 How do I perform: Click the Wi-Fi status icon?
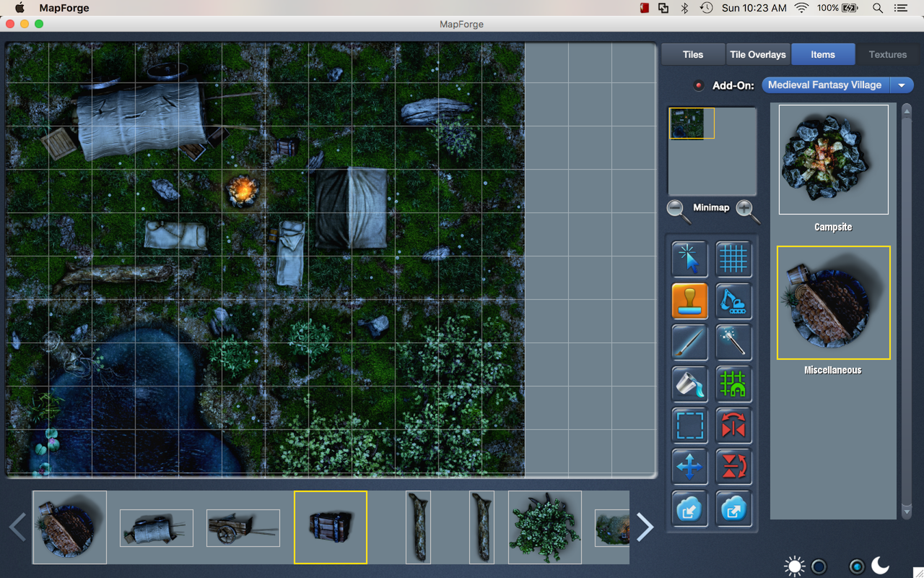tap(801, 8)
